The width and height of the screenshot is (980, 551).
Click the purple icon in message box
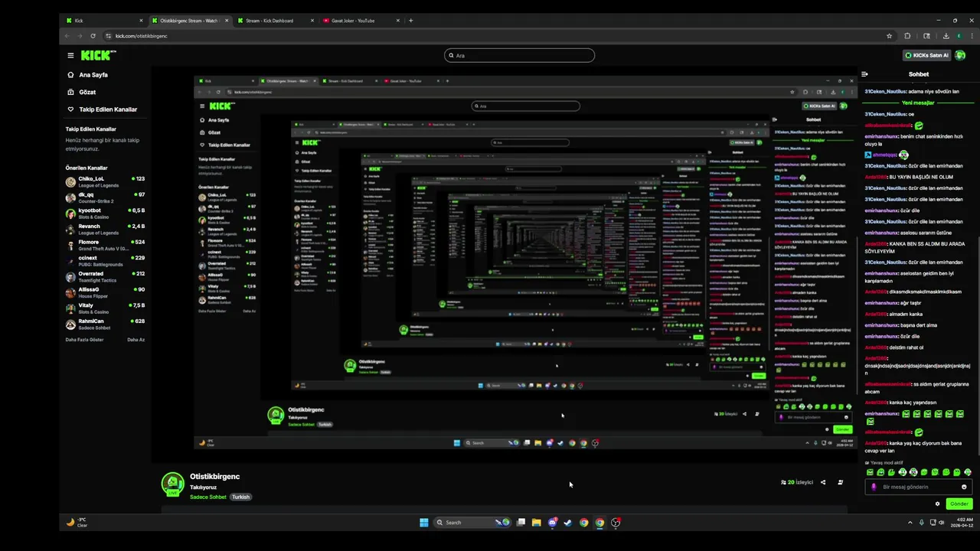coord(874,487)
